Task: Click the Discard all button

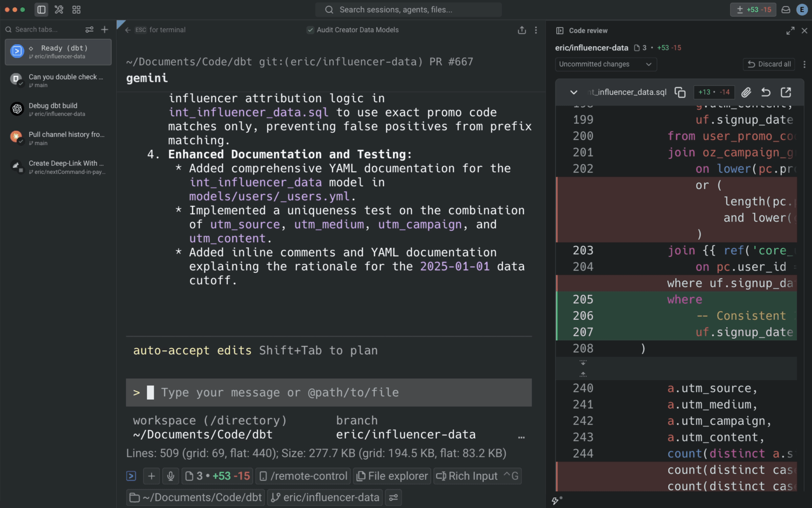Action: (x=769, y=64)
